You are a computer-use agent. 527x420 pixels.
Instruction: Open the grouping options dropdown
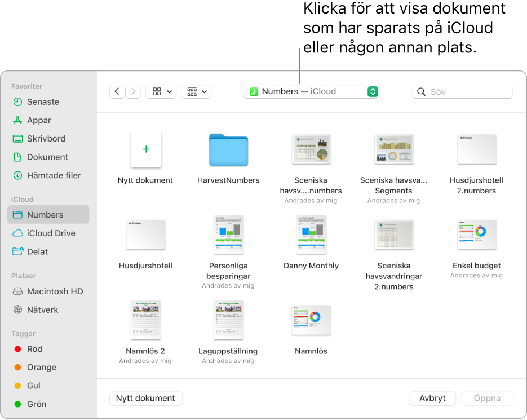click(x=196, y=91)
